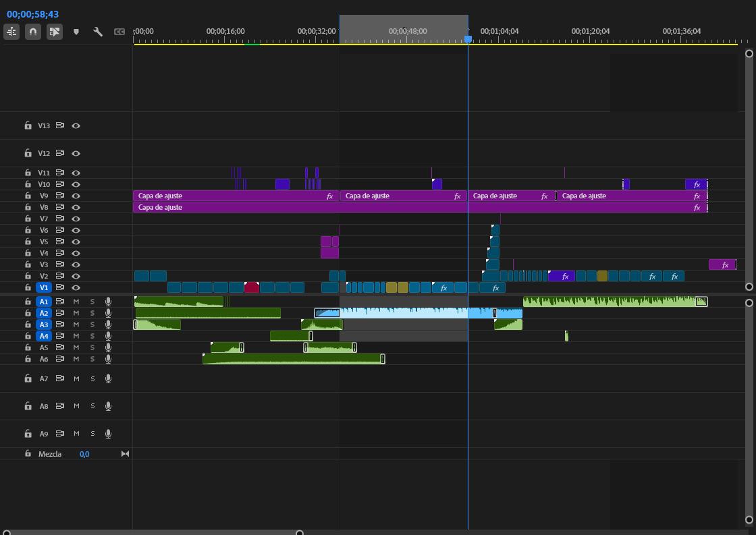Click audio tracks vertical scroll bottom handle
756x535 pixels.
(749, 519)
